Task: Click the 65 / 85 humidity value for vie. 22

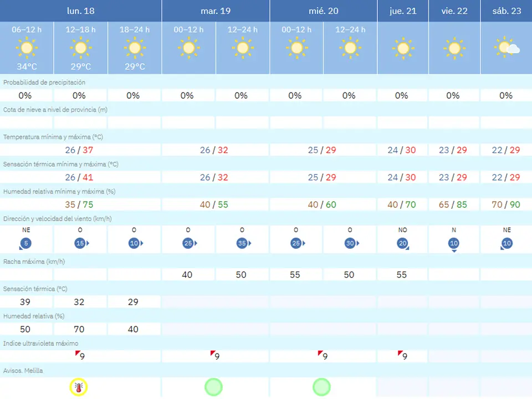Action: click(x=453, y=204)
